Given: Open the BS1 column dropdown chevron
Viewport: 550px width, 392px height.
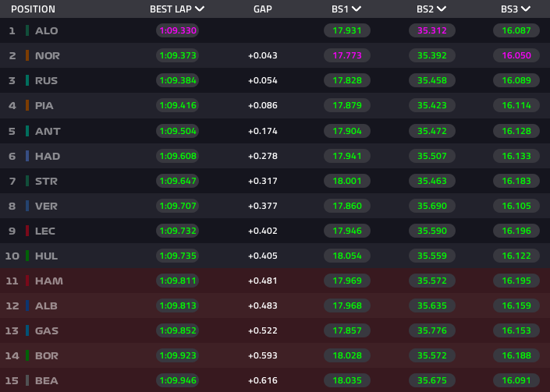Looking at the screenshot, I should (x=357, y=9).
